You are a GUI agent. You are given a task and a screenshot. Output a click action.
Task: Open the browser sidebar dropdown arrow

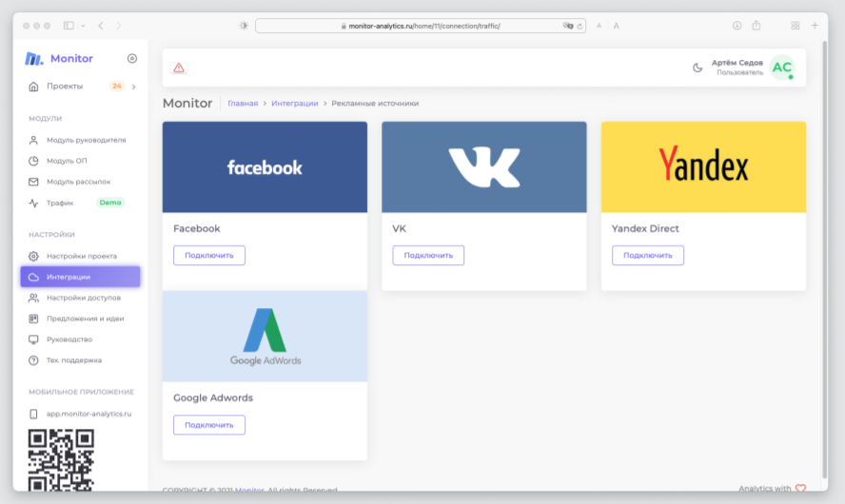83,26
